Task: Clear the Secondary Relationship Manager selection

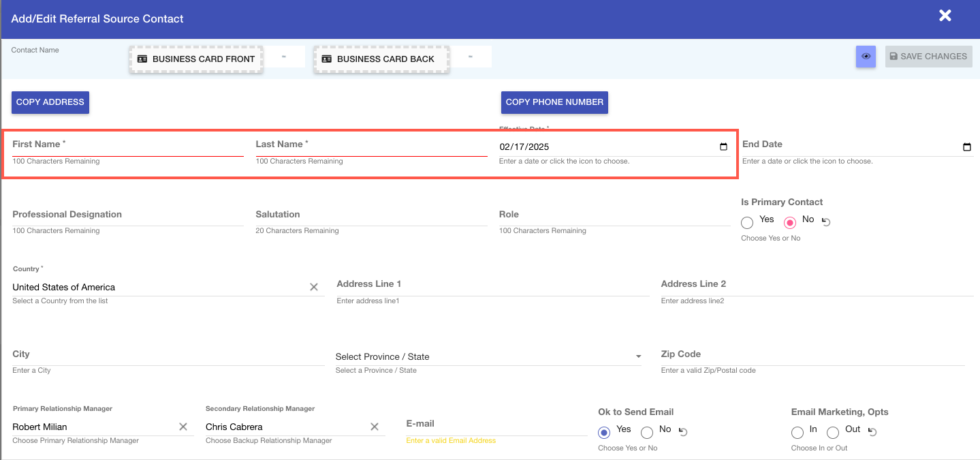Action: [374, 427]
